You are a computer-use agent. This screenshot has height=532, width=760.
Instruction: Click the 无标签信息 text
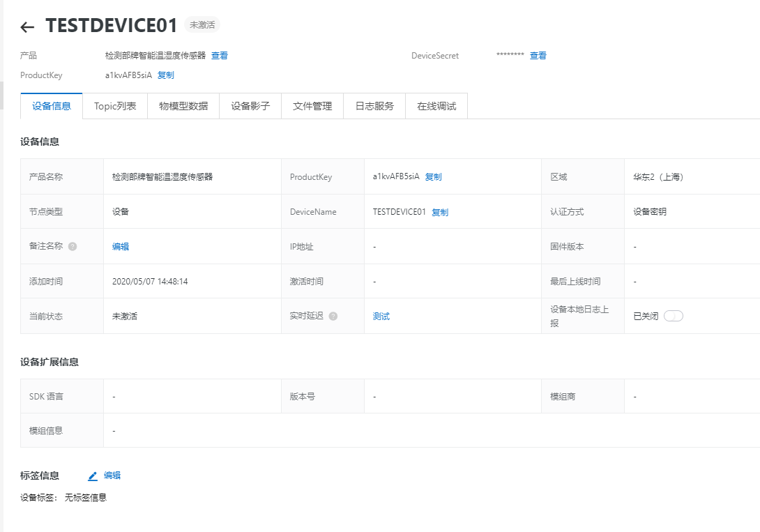point(86,498)
